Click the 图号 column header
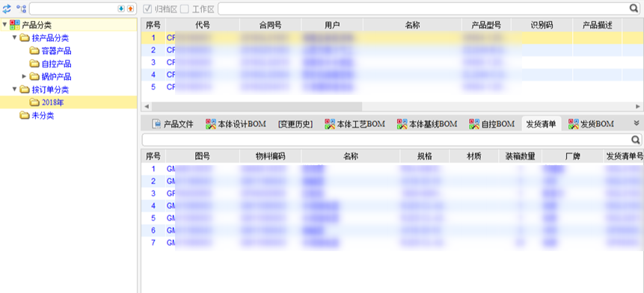 pos(203,156)
